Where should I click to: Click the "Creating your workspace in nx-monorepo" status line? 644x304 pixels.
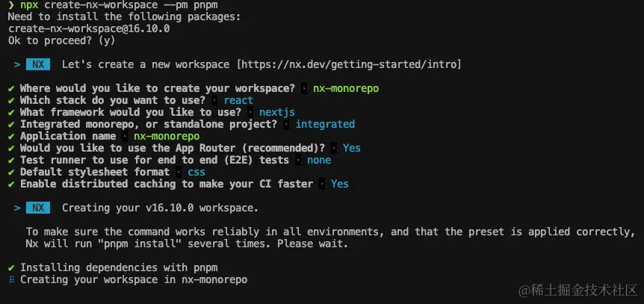tap(134, 279)
